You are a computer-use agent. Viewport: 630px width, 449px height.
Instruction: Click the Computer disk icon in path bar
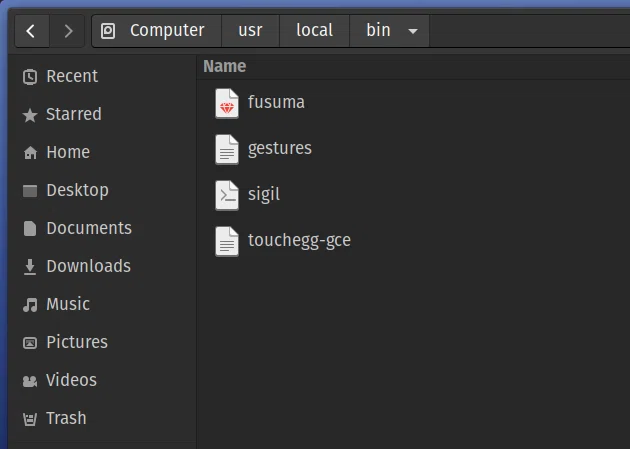(x=108, y=31)
